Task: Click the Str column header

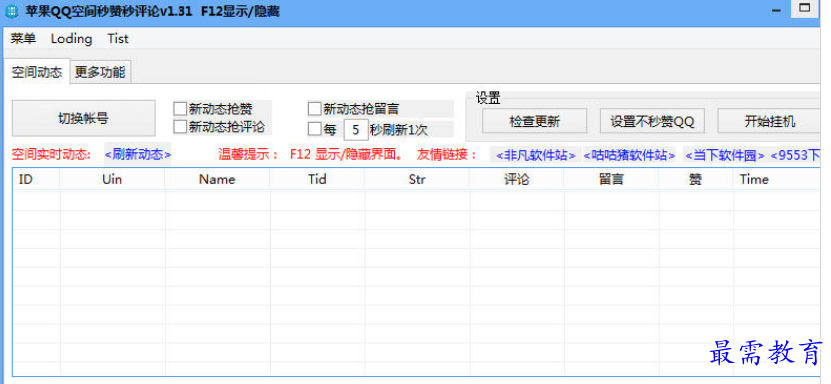Action: tap(417, 180)
